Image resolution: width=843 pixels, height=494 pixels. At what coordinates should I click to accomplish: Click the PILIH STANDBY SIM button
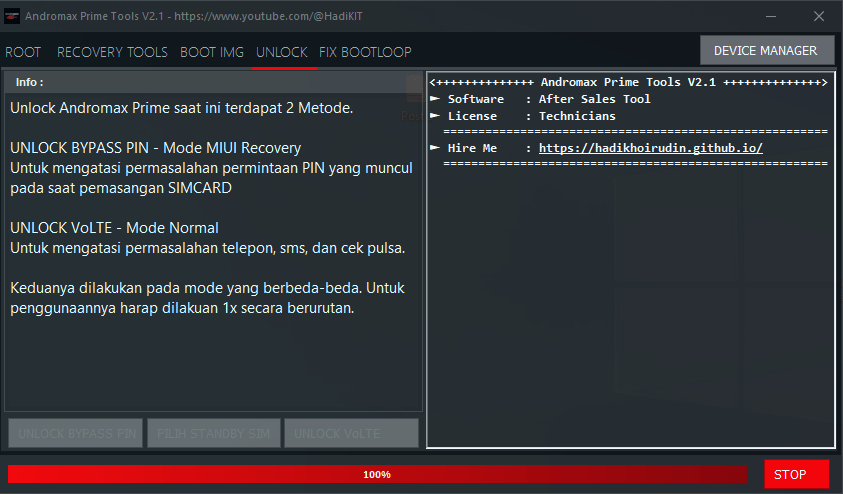coord(213,433)
